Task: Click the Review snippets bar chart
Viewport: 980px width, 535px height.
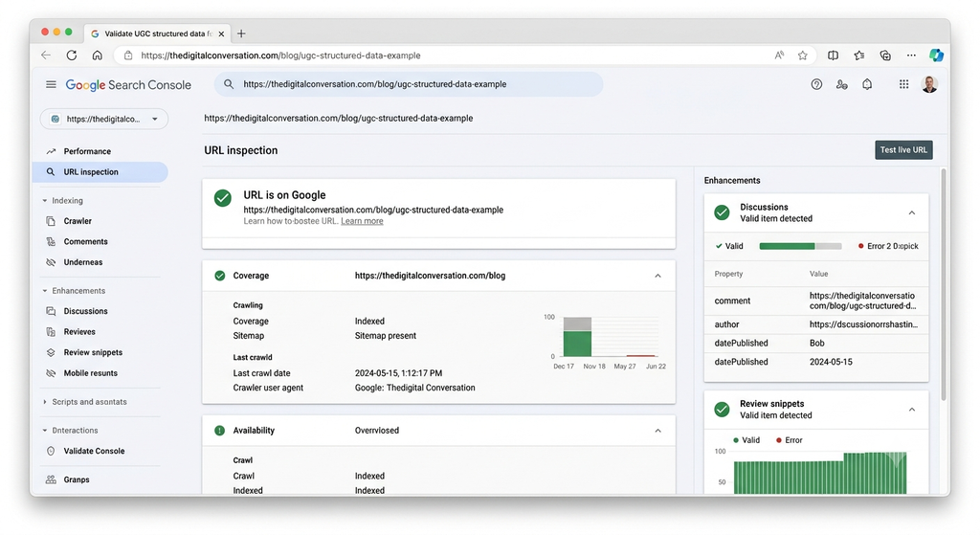Action: (x=820, y=473)
